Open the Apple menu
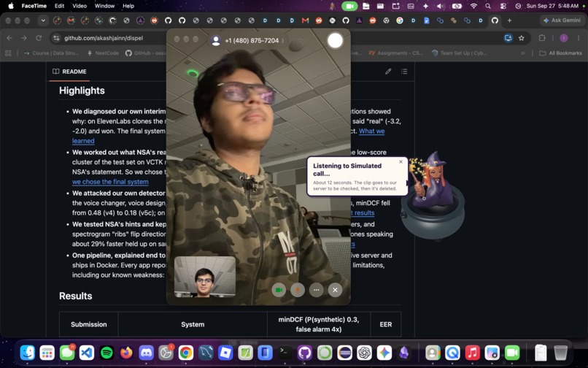Viewport: 588px width, 368px height. tap(10, 6)
